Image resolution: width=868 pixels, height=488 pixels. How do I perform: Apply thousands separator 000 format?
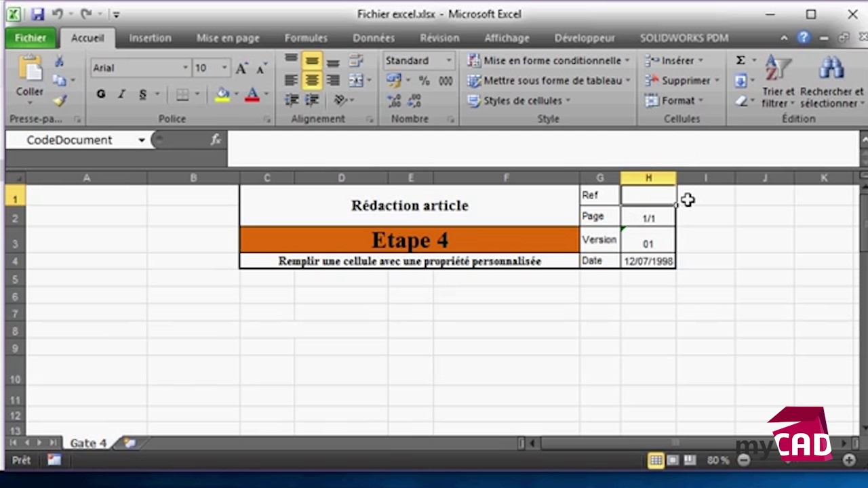(446, 81)
